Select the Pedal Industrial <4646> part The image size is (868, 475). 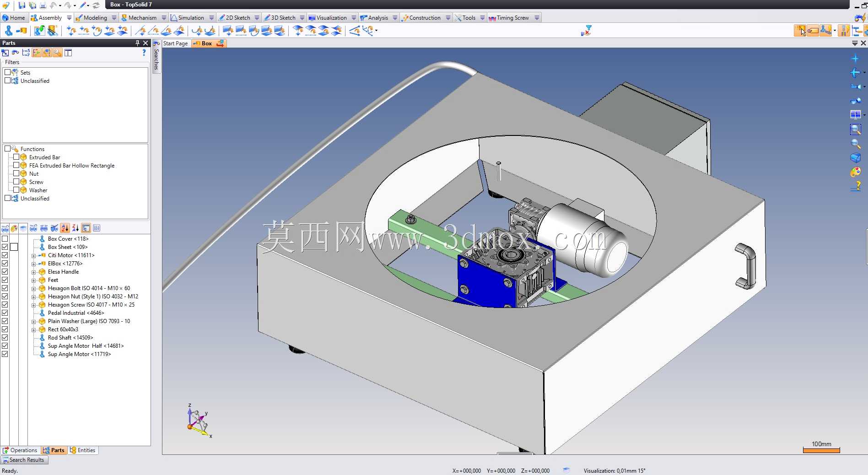pyautogui.click(x=76, y=313)
